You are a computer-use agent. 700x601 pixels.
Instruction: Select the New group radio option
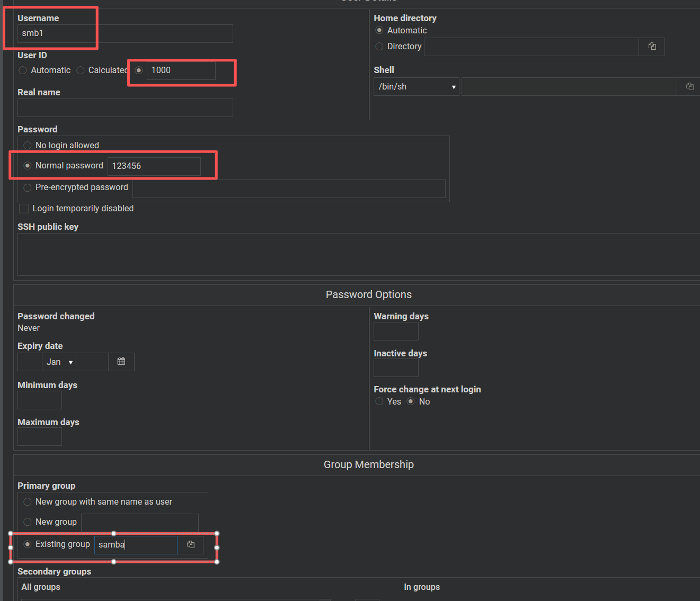point(28,522)
